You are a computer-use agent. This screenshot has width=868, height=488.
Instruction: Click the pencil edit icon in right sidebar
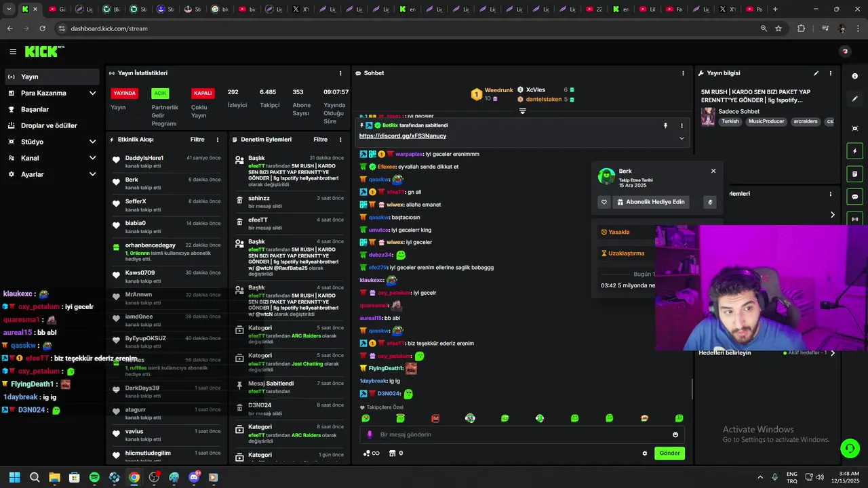(855, 99)
